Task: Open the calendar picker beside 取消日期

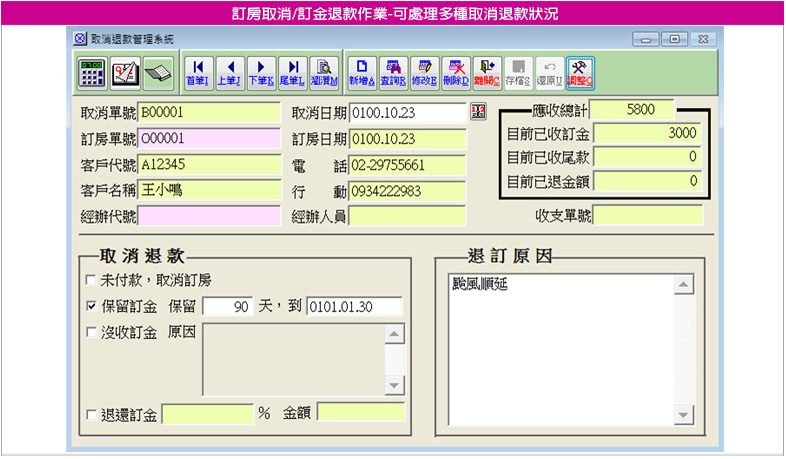Action: click(477, 112)
